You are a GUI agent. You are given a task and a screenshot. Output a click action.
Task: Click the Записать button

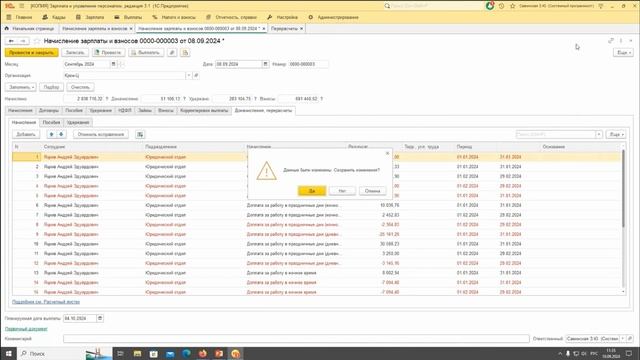click(x=75, y=53)
